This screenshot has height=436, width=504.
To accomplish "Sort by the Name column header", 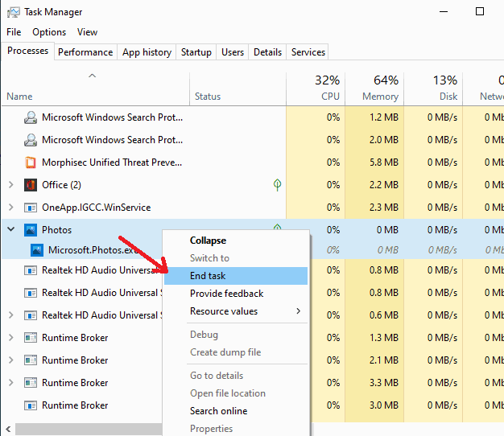I will (x=96, y=89).
